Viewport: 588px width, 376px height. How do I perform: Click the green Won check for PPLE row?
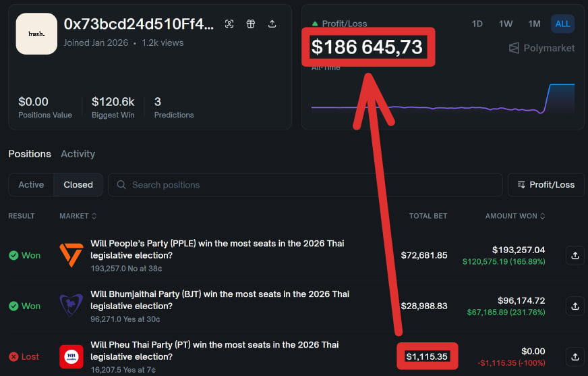(x=13, y=256)
